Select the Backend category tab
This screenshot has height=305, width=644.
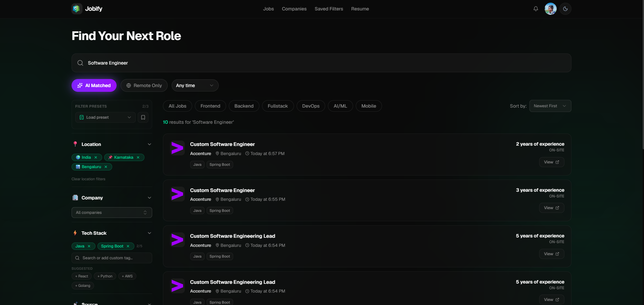coord(244,106)
